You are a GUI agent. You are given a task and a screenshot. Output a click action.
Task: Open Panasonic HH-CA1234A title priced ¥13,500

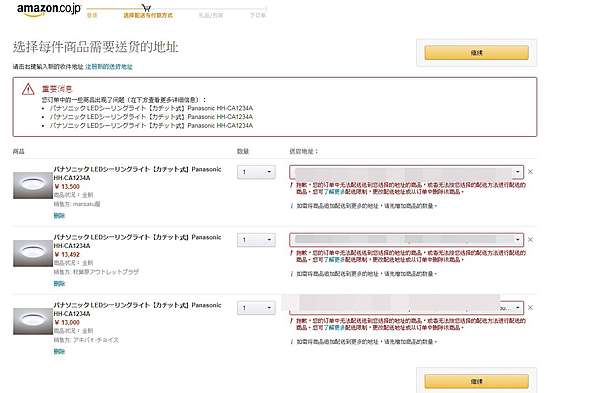(137, 173)
